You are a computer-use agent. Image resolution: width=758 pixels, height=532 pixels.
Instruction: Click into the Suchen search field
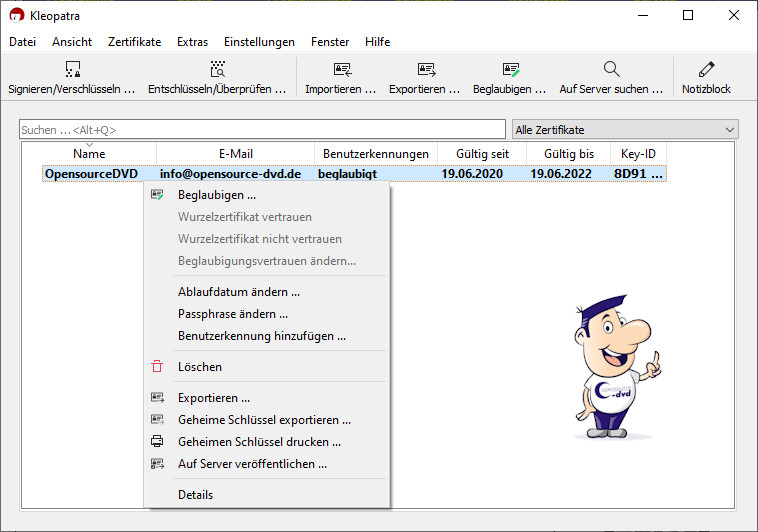tap(262, 130)
